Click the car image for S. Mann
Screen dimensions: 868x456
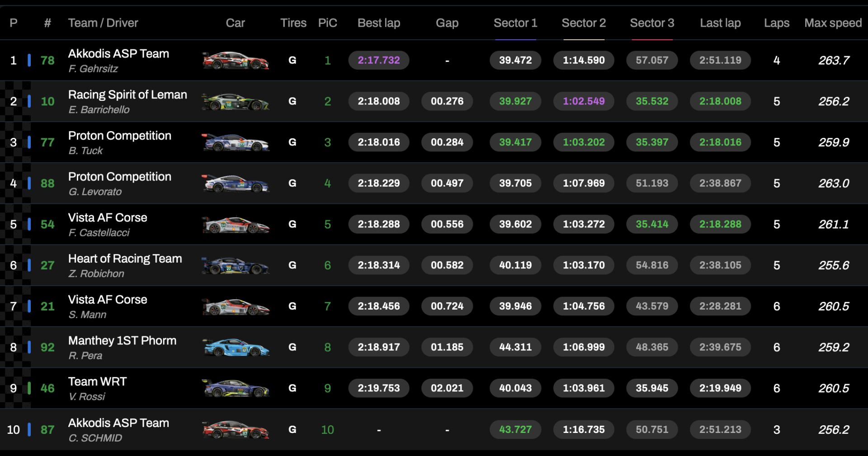pyautogui.click(x=236, y=306)
